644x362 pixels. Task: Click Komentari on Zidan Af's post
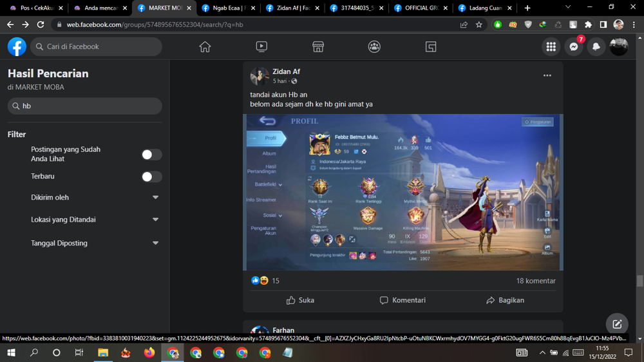[x=402, y=300]
